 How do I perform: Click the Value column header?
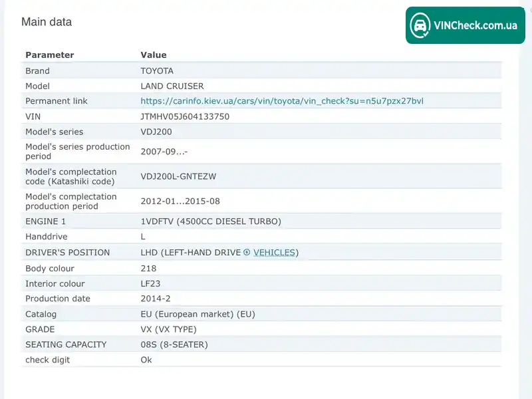click(154, 55)
